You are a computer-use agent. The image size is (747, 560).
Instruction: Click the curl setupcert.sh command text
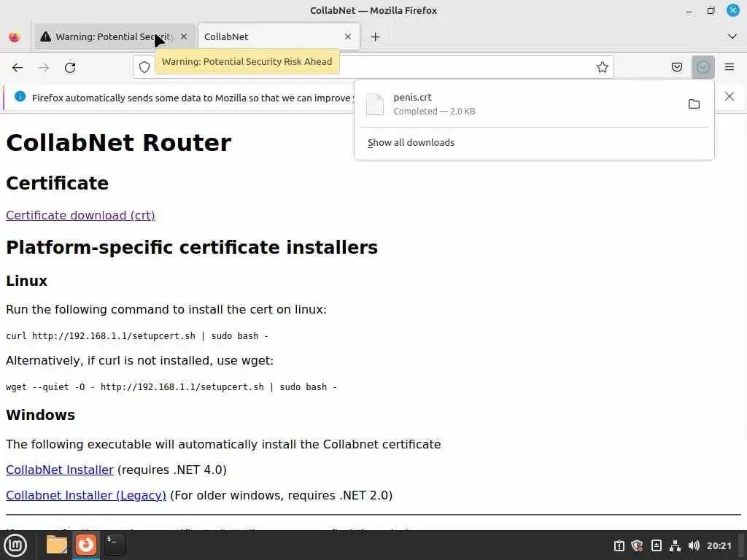pyautogui.click(x=137, y=335)
